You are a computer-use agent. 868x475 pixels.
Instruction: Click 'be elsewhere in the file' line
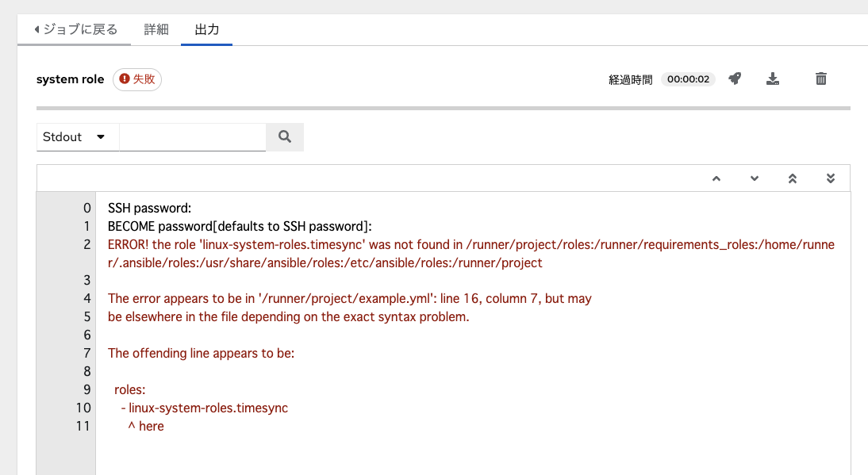[289, 317]
